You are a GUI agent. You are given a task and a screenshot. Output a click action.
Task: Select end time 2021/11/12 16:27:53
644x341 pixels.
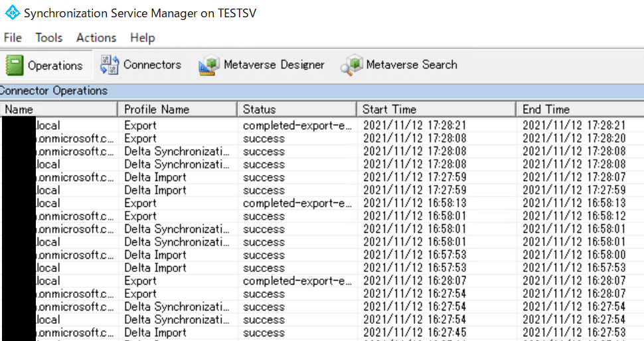point(574,332)
